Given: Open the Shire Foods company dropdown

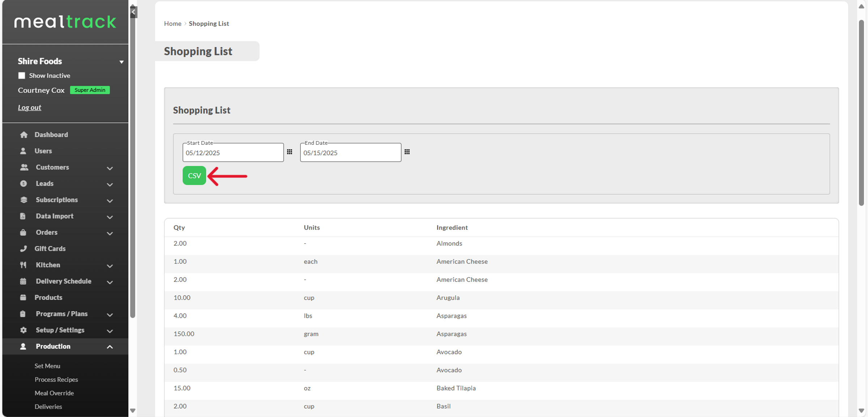Looking at the screenshot, I should coord(122,62).
